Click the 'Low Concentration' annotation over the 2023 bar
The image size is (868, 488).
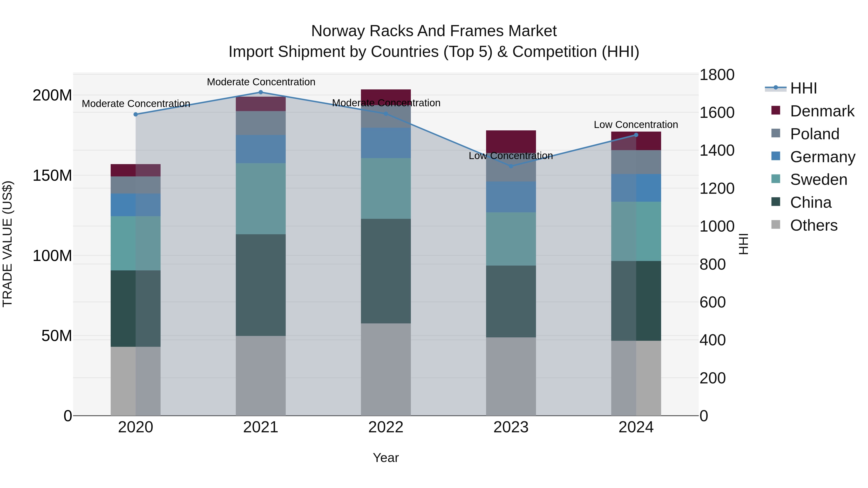click(511, 156)
